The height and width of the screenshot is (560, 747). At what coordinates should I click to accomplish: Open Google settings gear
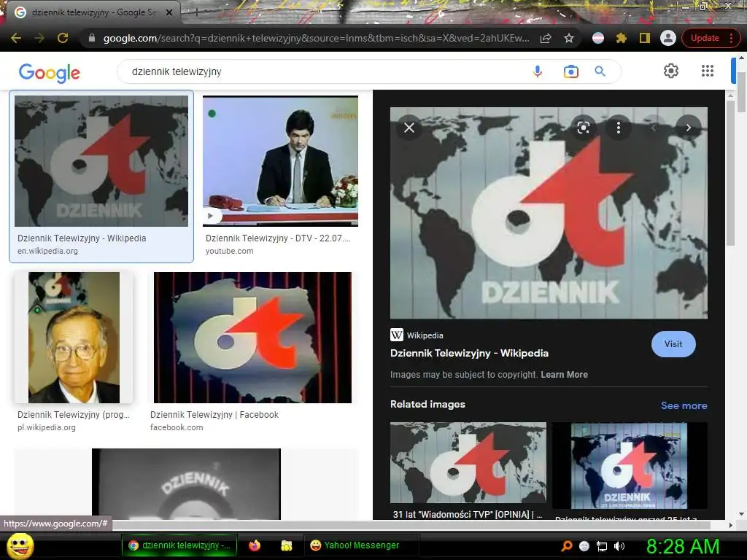671,71
